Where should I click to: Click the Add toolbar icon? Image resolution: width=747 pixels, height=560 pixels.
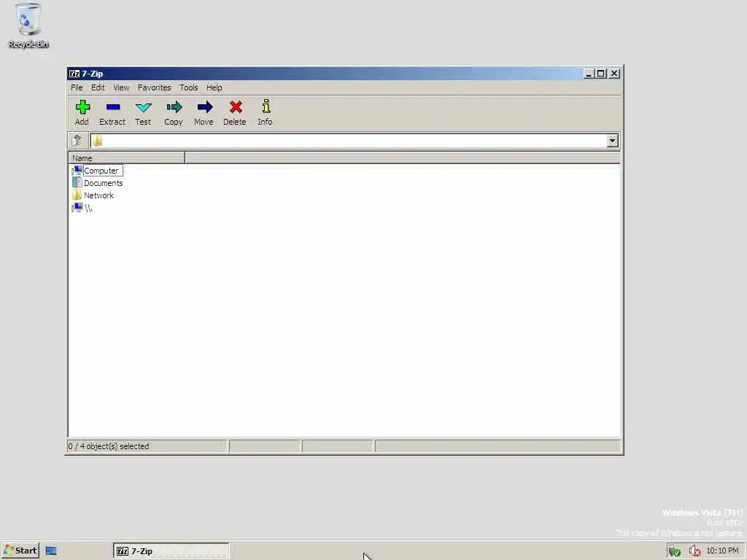pos(82,107)
